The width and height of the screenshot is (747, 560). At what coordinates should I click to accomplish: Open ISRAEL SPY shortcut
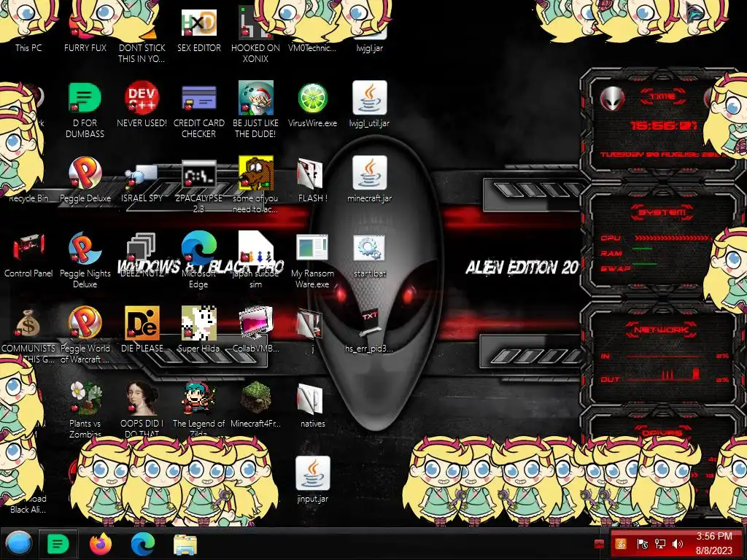coord(142,176)
